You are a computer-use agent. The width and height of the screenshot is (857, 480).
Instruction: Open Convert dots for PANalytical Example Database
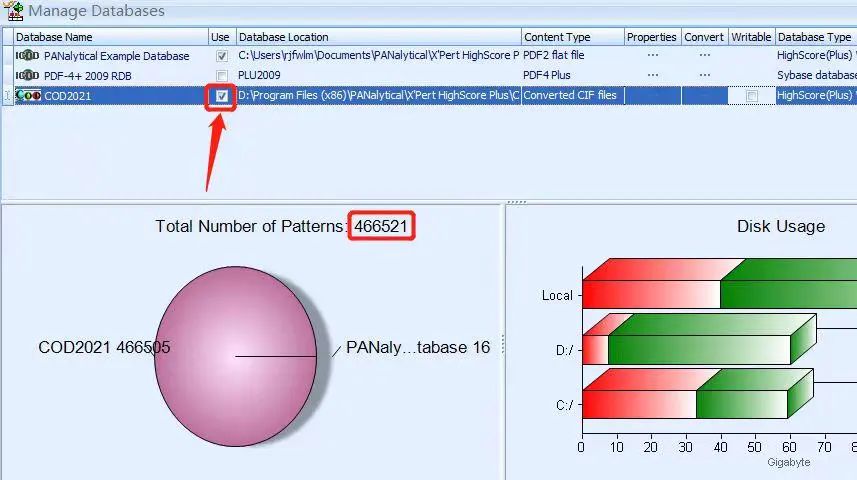click(x=705, y=55)
